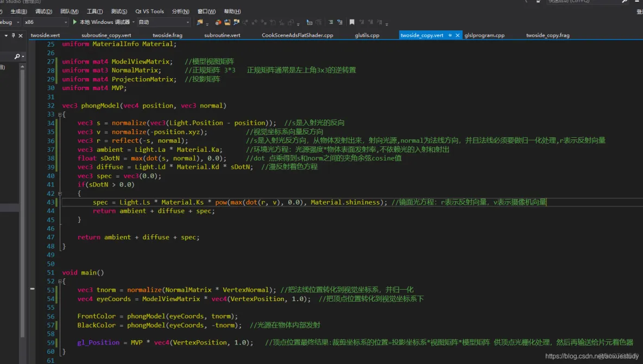Click 'return ambient + diffuse + spec;' on line 47
Screen dimensions: 643x364
tap(138, 238)
